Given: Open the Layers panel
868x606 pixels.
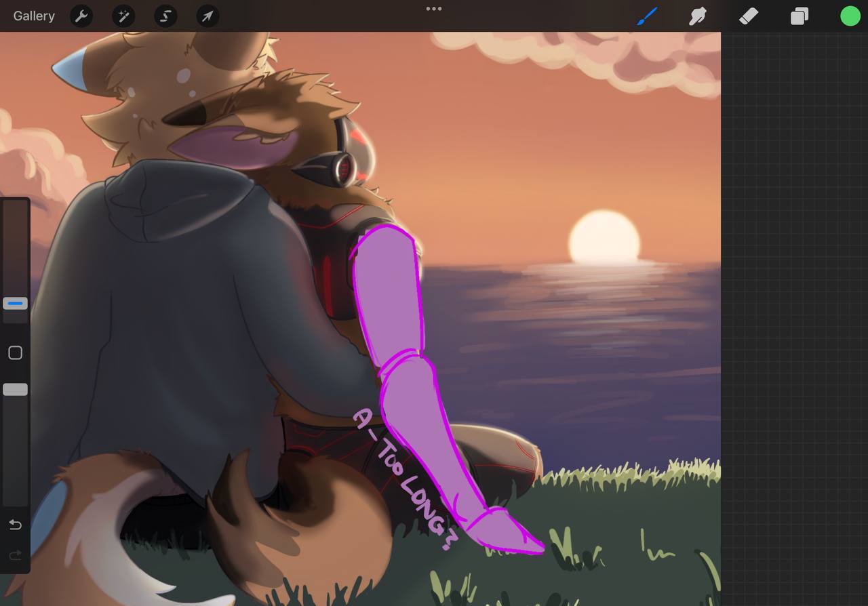Looking at the screenshot, I should coord(800,16).
